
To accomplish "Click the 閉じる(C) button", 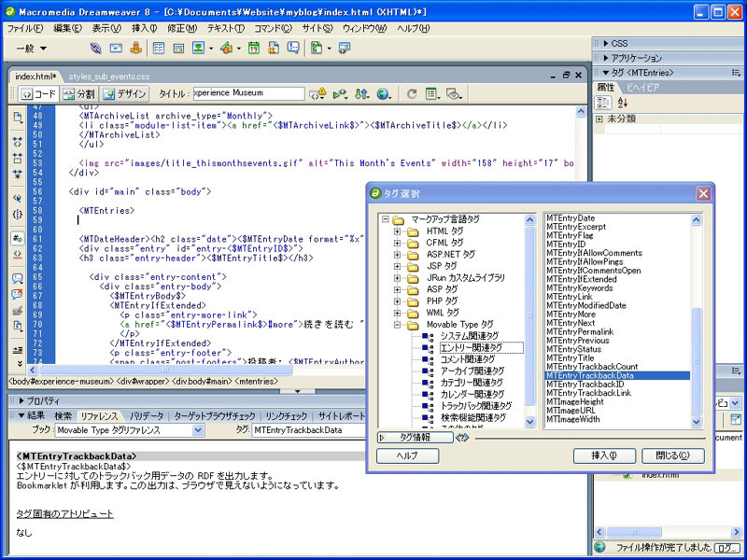I will tap(672, 455).
